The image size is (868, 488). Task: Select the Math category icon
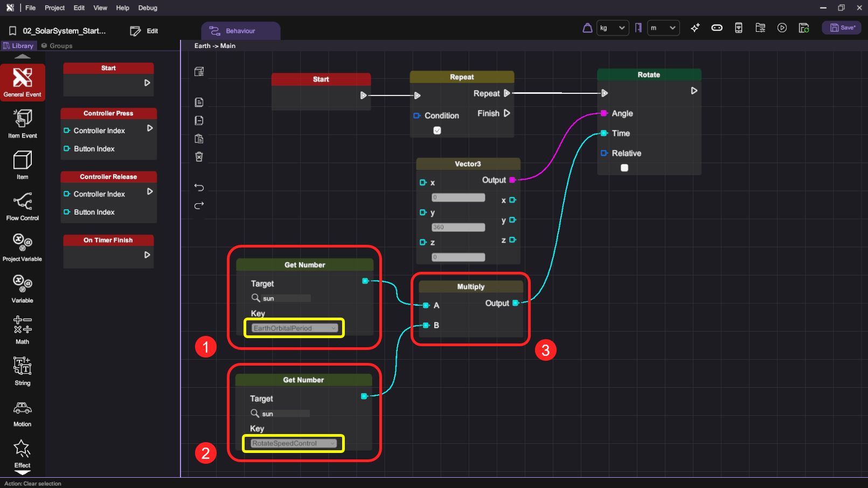[x=22, y=329]
